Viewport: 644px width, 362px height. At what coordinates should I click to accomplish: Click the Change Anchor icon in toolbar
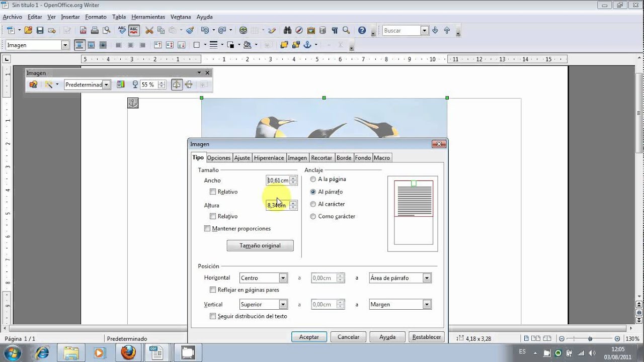(x=308, y=45)
